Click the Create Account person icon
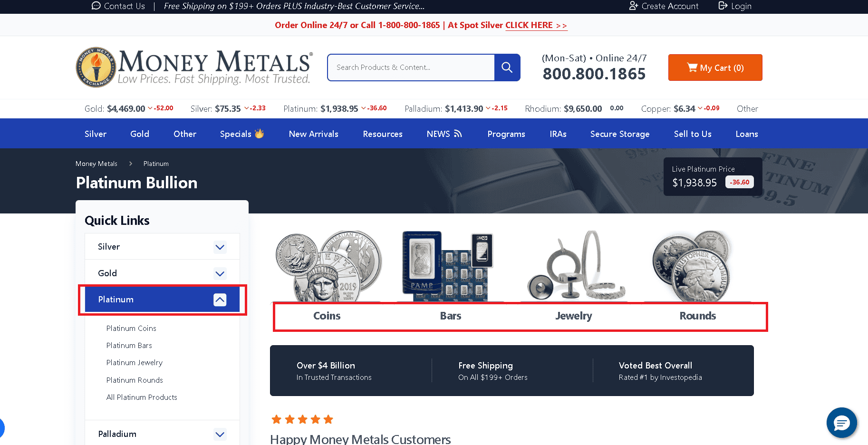Image resolution: width=868 pixels, height=445 pixels. pos(633,6)
